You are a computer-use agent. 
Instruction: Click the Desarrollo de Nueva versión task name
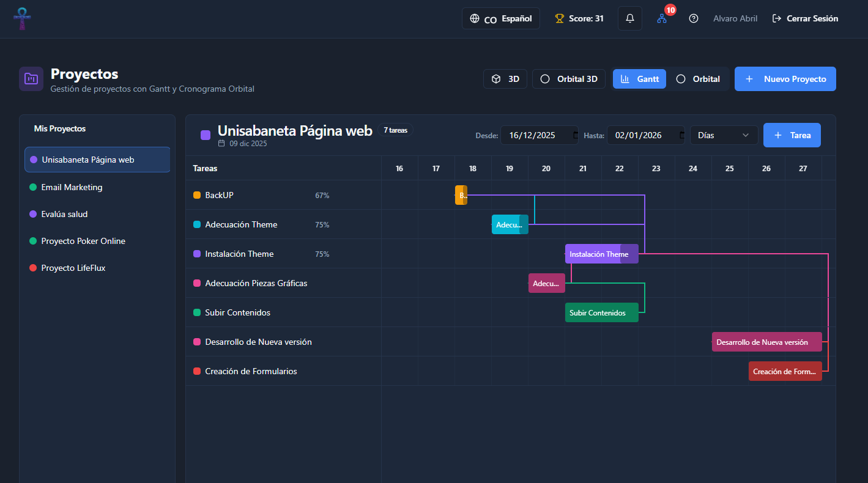point(259,342)
